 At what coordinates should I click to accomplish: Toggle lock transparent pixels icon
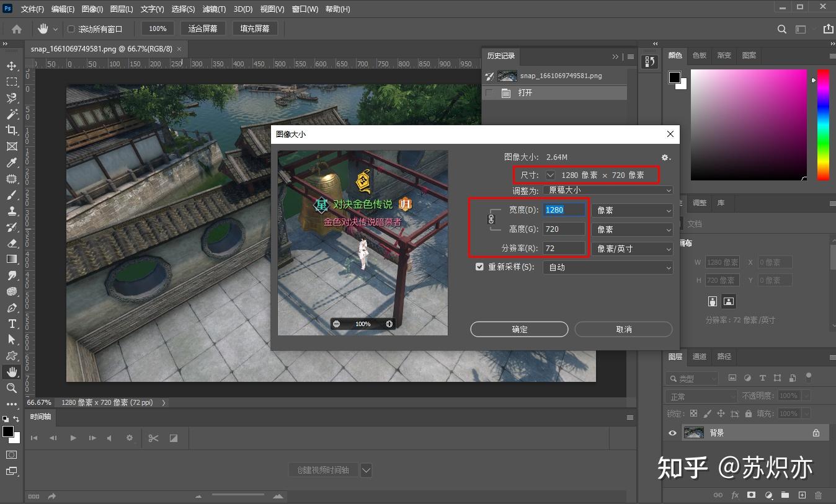693,413
